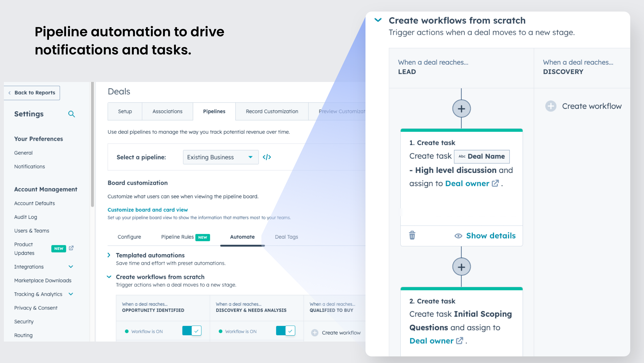This screenshot has height=363, width=644.
Task: Open Audit Log in sidebar
Action: coord(26,217)
